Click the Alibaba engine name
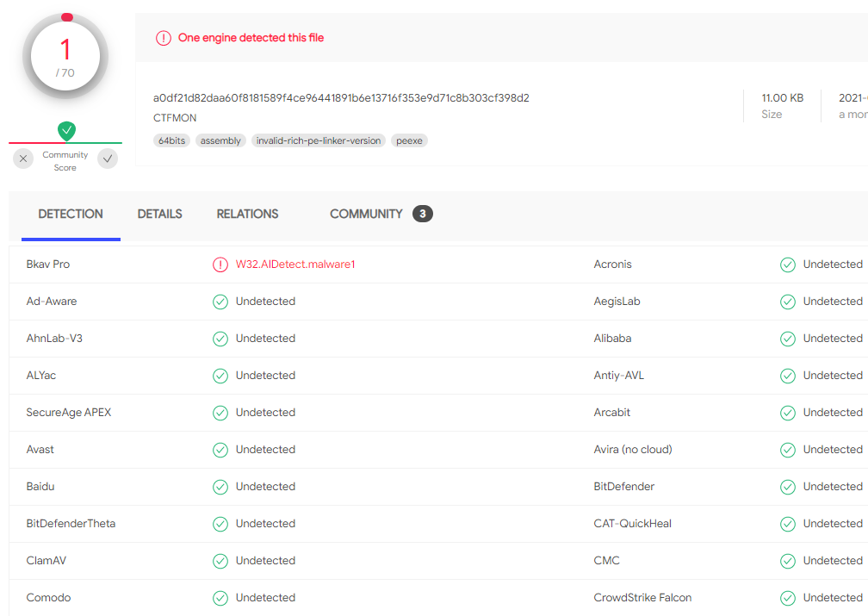 click(x=612, y=339)
